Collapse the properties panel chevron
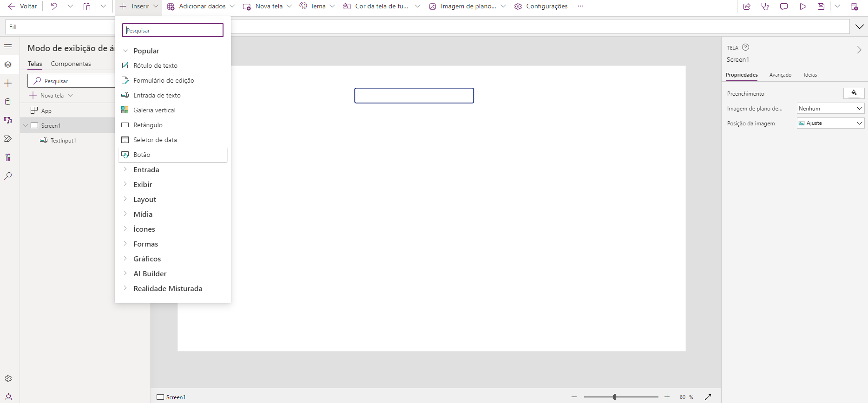The width and height of the screenshot is (868, 403). click(x=859, y=50)
